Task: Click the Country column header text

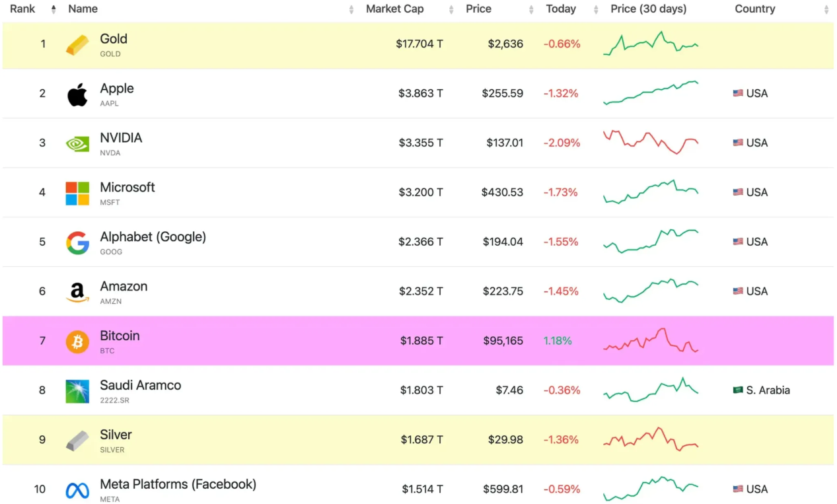Action: pyautogui.click(x=755, y=9)
